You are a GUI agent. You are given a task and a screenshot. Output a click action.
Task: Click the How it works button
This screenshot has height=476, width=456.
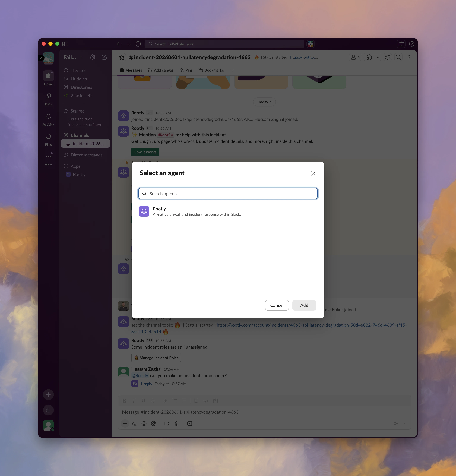click(145, 152)
